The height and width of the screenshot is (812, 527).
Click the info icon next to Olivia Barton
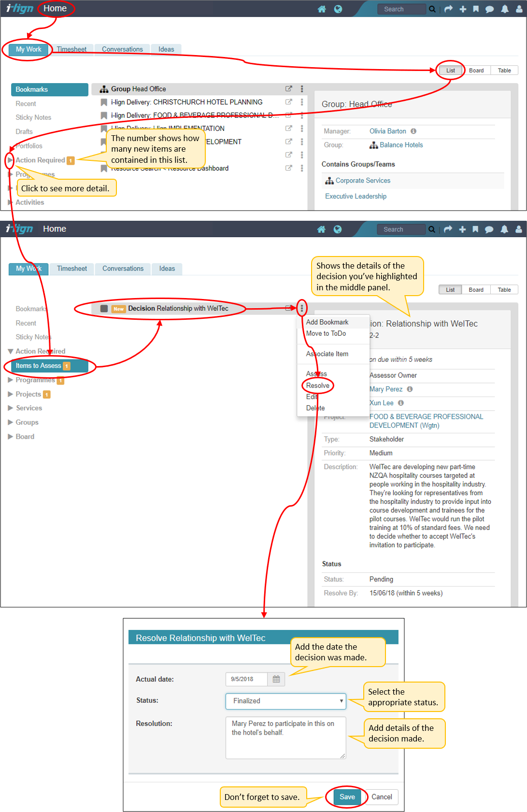point(413,131)
